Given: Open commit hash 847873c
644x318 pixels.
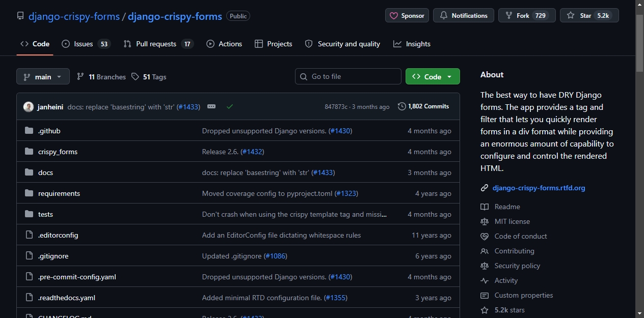Looking at the screenshot, I should 336,107.
